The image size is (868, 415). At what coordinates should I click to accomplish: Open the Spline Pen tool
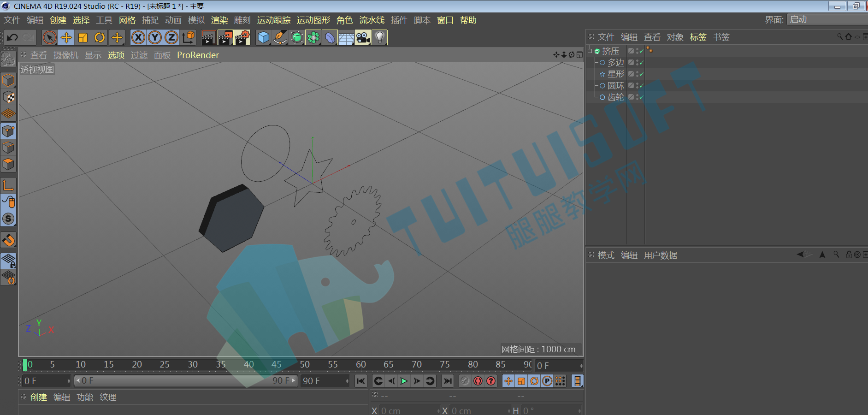280,37
